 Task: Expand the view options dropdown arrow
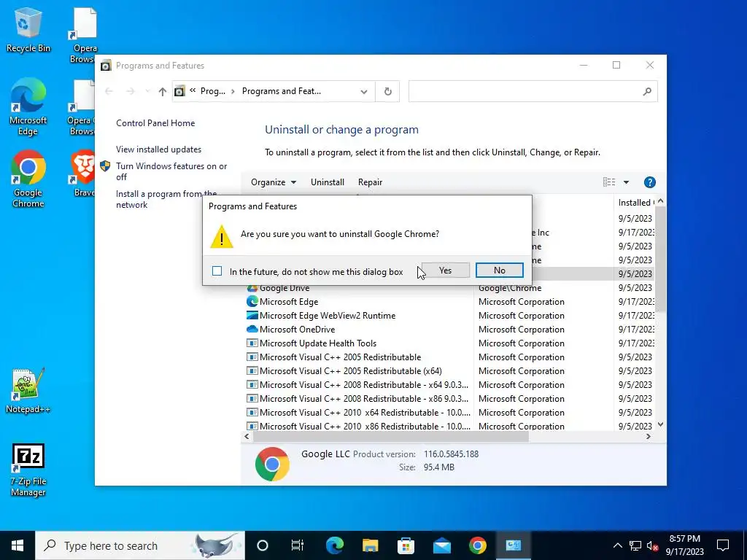[627, 182]
